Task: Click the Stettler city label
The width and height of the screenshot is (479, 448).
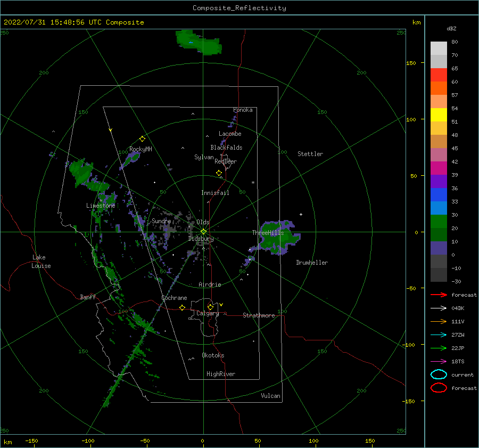Action: (x=310, y=154)
